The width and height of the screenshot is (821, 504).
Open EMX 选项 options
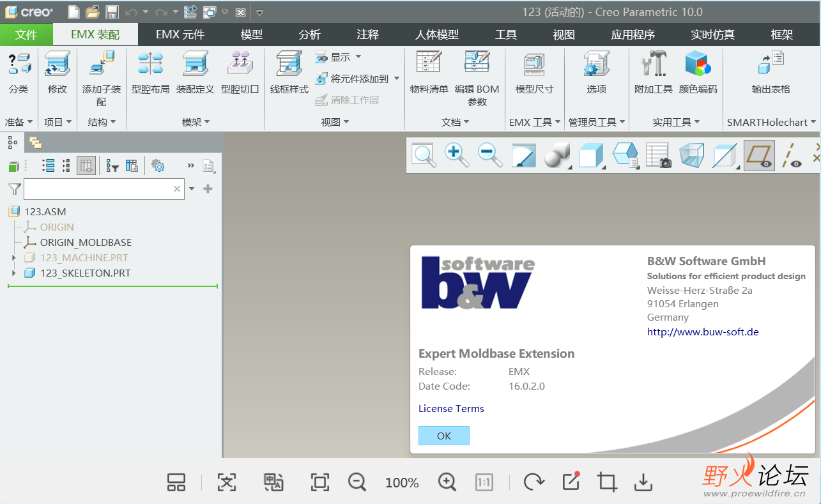[597, 73]
